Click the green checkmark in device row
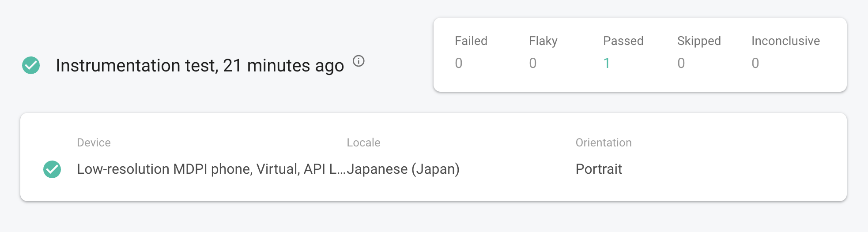 pyautogui.click(x=52, y=169)
